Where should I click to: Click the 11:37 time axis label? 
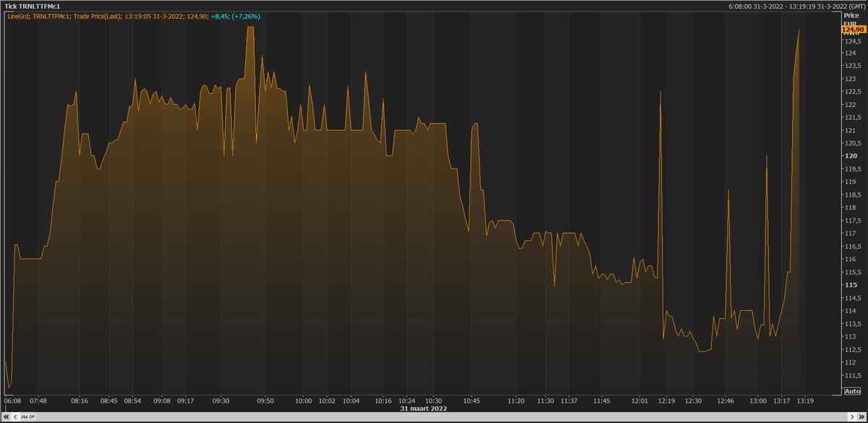(569, 401)
